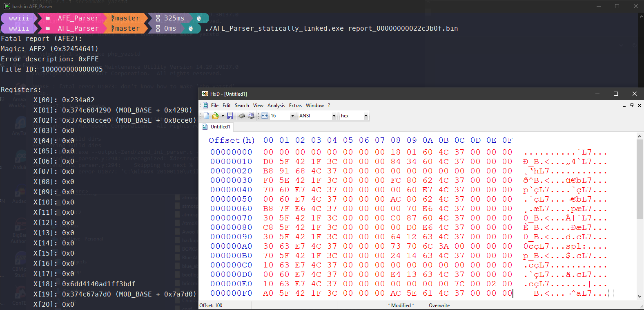The height and width of the screenshot is (310, 644).
Task: Minimize the HxD window
Action: 597,94
